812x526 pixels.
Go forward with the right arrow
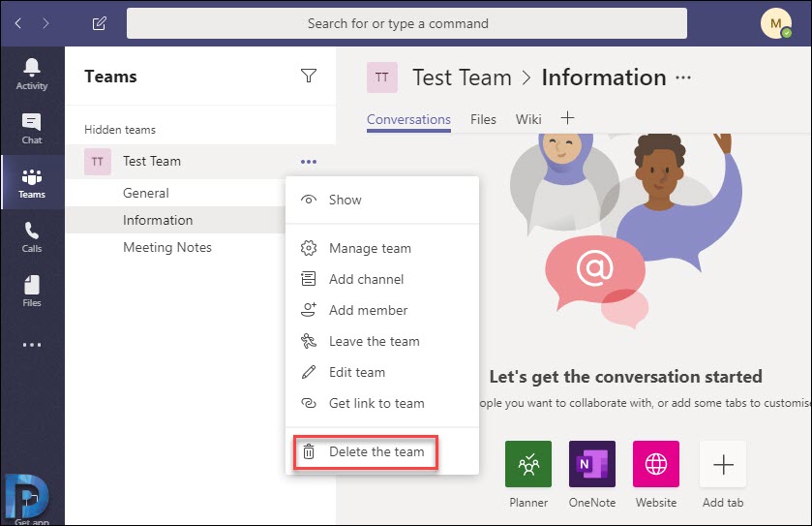click(x=45, y=23)
